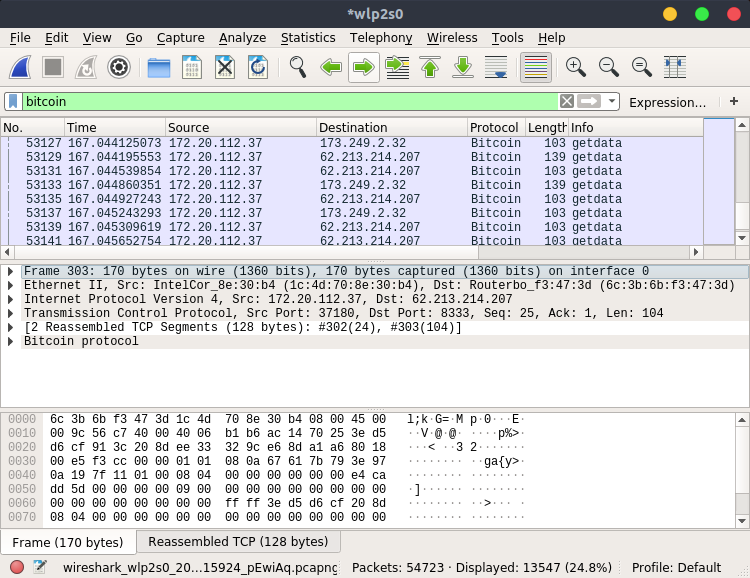The image size is (750, 578).
Task: Open the Telephony menu
Action: (381, 38)
